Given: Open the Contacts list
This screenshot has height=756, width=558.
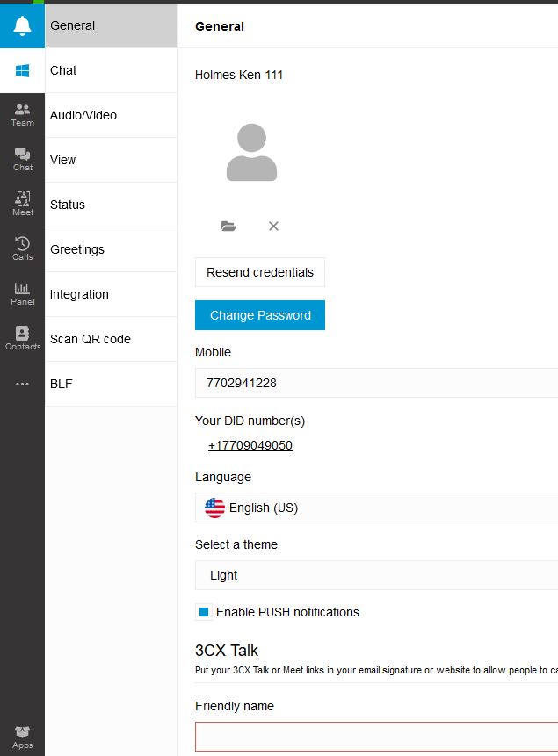Looking at the screenshot, I should pyautogui.click(x=22, y=339).
